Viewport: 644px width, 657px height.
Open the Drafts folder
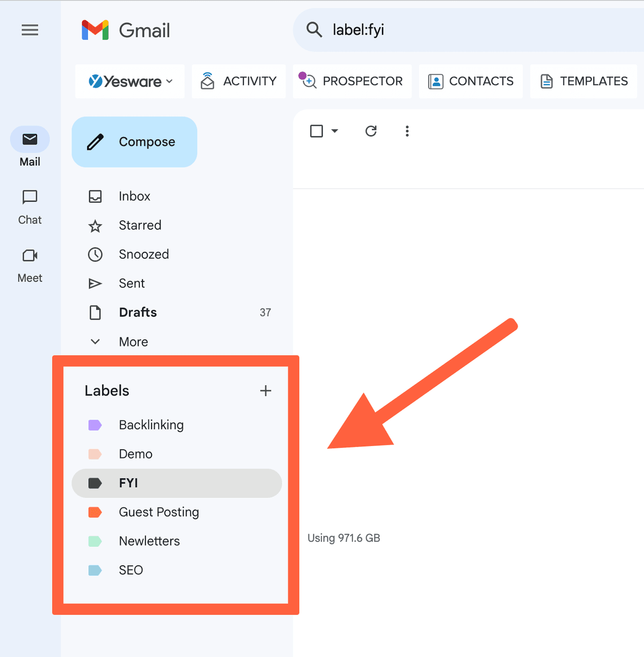(x=137, y=312)
